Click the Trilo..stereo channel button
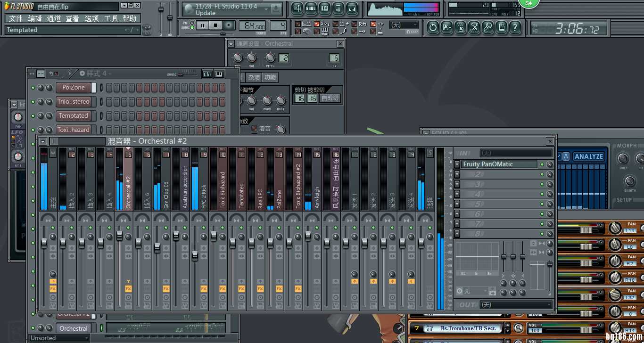 [x=74, y=102]
